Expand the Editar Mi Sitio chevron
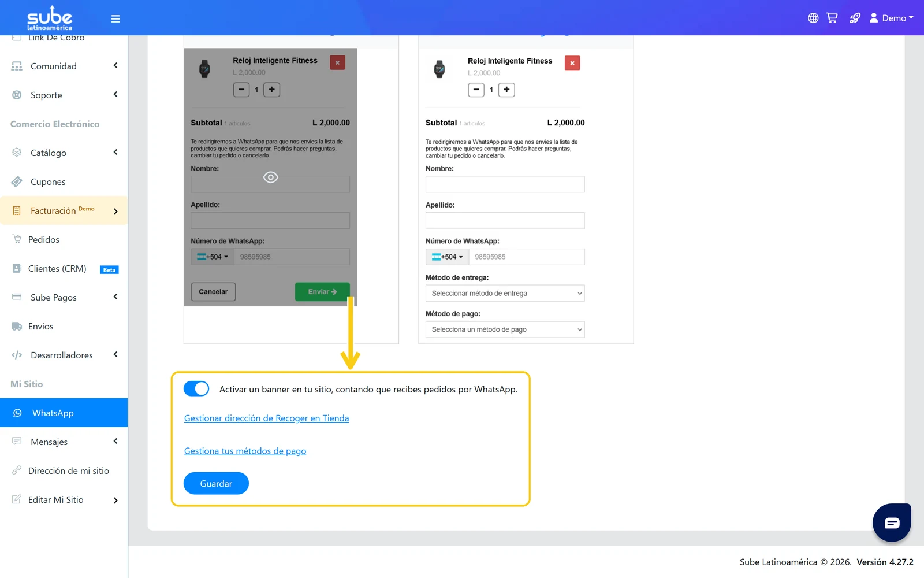 tap(115, 501)
